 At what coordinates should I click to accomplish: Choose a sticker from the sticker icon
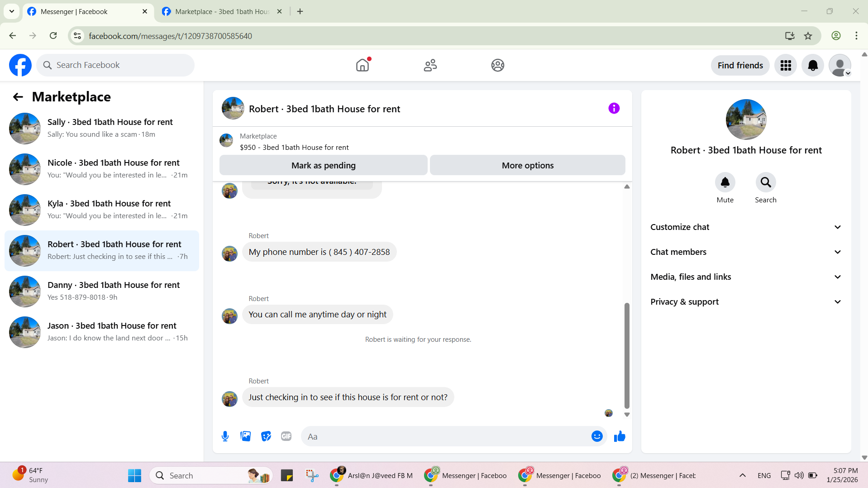pos(266,436)
